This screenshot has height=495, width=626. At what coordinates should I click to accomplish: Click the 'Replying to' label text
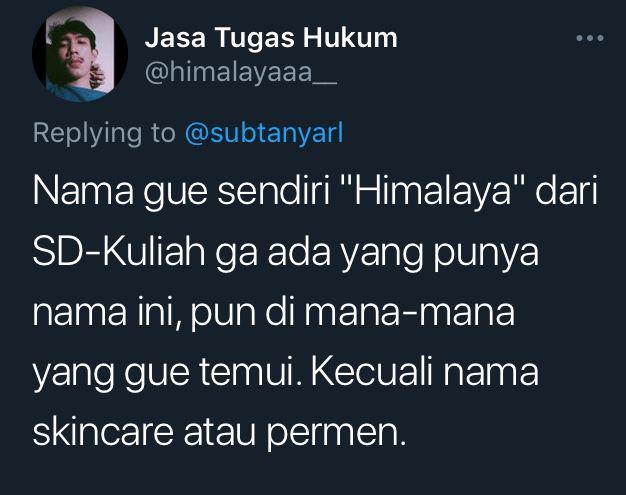pos(104,134)
